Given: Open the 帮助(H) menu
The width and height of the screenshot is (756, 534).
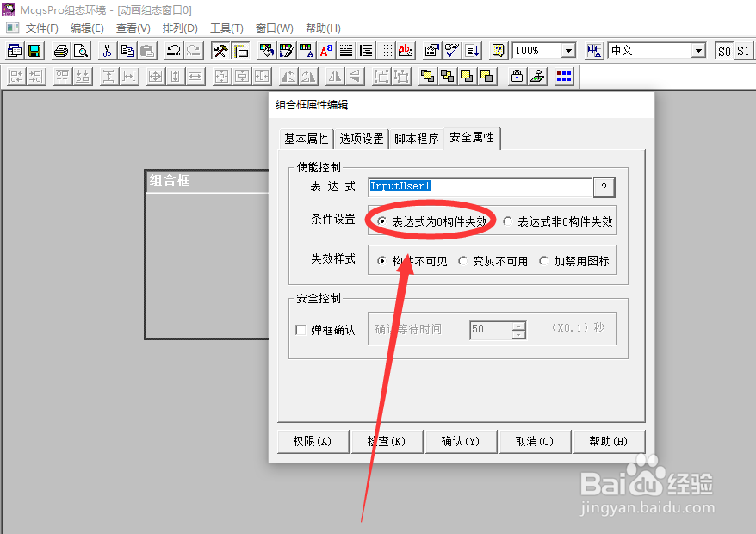Looking at the screenshot, I should tap(323, 28).
